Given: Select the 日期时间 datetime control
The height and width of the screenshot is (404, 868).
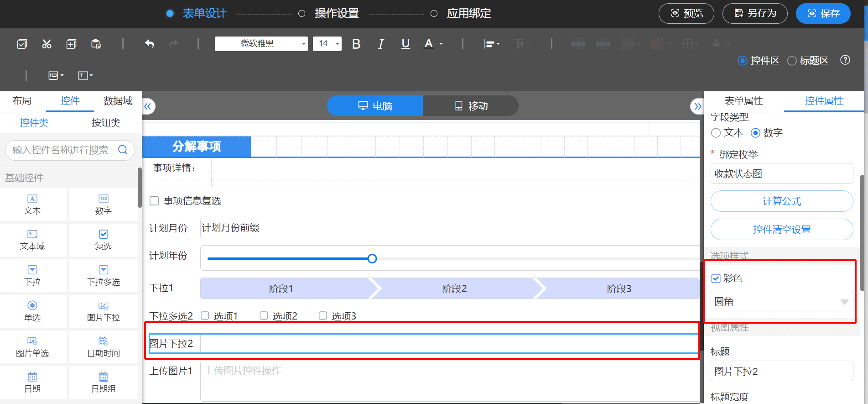Looking at the screenshot, I should (x=104, y=347).
